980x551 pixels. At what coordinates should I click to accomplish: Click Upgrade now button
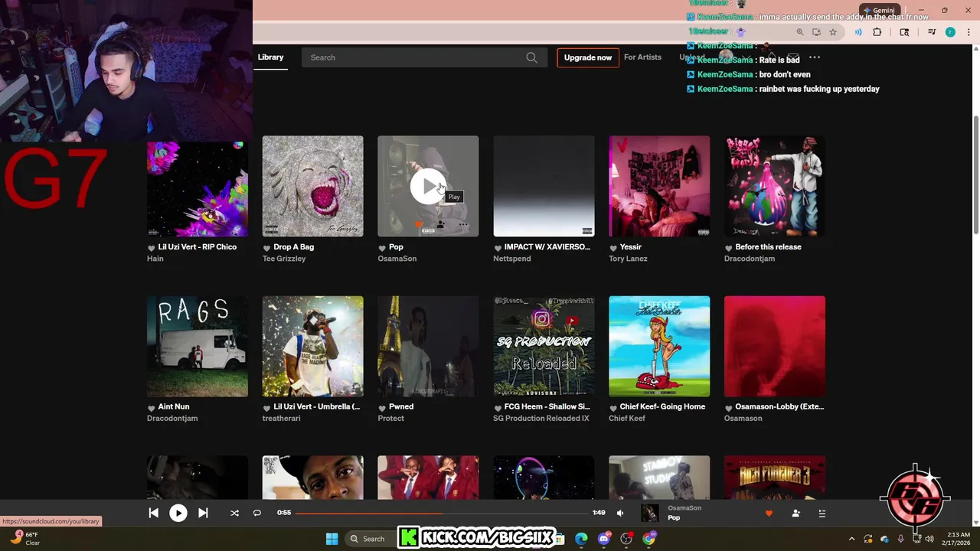pyautogui.click(x=588, y=57)
